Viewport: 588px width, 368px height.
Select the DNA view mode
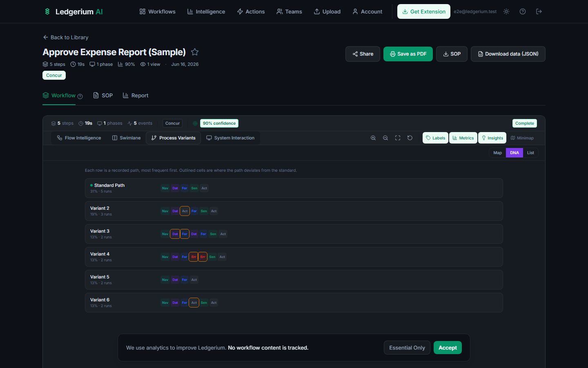pyautogui.click(x=514, y=153)
